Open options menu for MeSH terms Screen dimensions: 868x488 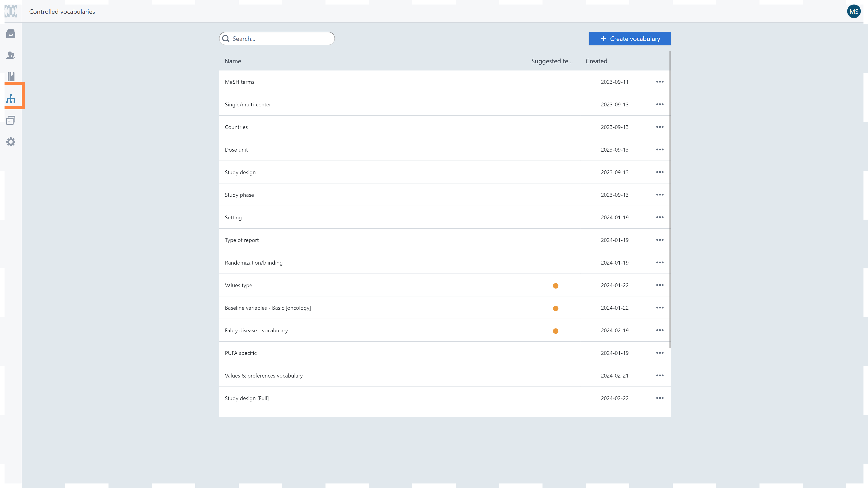tap(659, 82)
